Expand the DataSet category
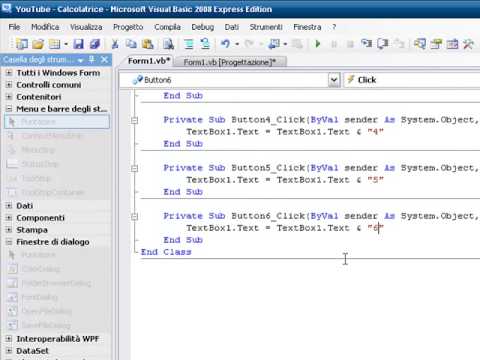Screen dimensions: 480x360 coord(9,351)
